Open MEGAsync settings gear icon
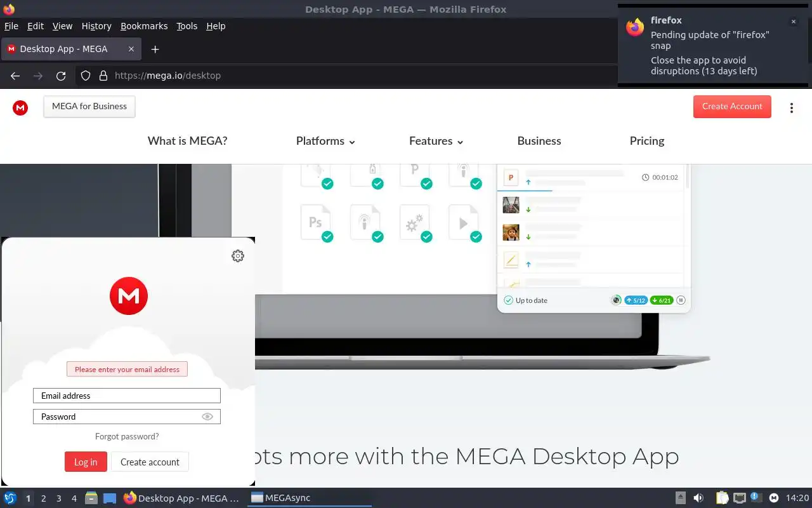This screenshot has height=508, width=812. point(238,256)
